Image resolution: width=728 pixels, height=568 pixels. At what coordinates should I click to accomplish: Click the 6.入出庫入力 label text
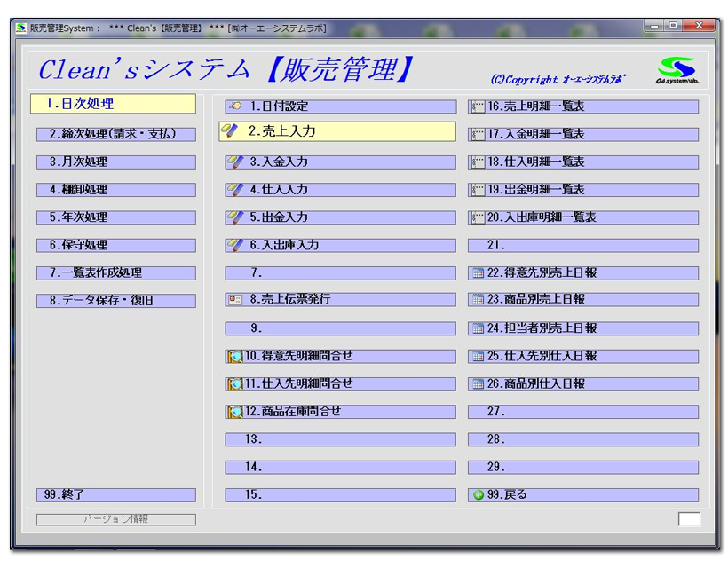click(285, 245)
